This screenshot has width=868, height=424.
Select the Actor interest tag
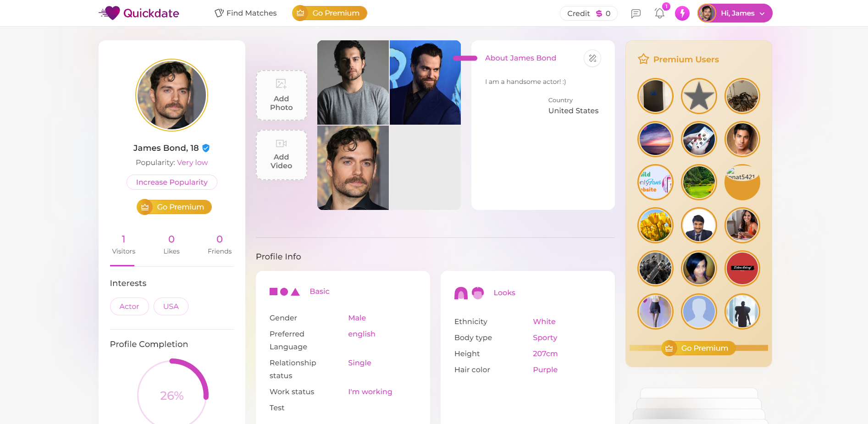pyautogui.click(x=129, y=307)
